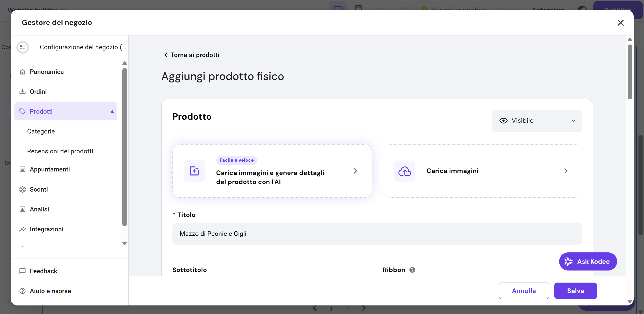Open the Categorie submenu item
Screen dimensions: 644x314
41,131
